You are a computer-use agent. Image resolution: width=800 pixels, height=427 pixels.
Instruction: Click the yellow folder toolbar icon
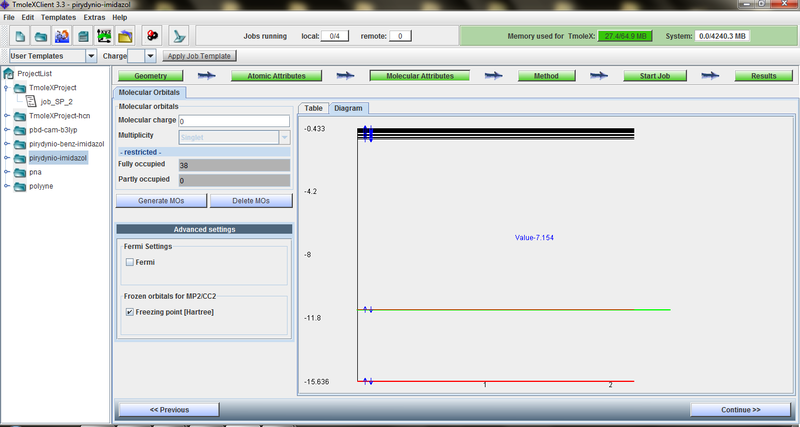pyautogui.click(x=125, y=36)
